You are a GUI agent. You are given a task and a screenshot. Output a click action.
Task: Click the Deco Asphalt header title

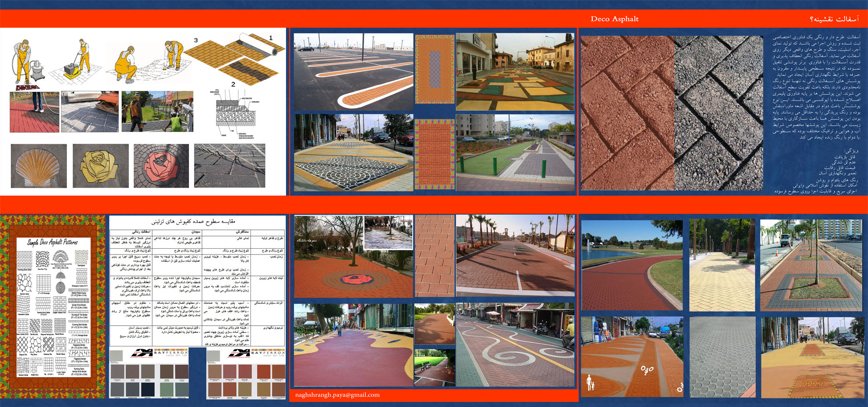click(614, 19)
